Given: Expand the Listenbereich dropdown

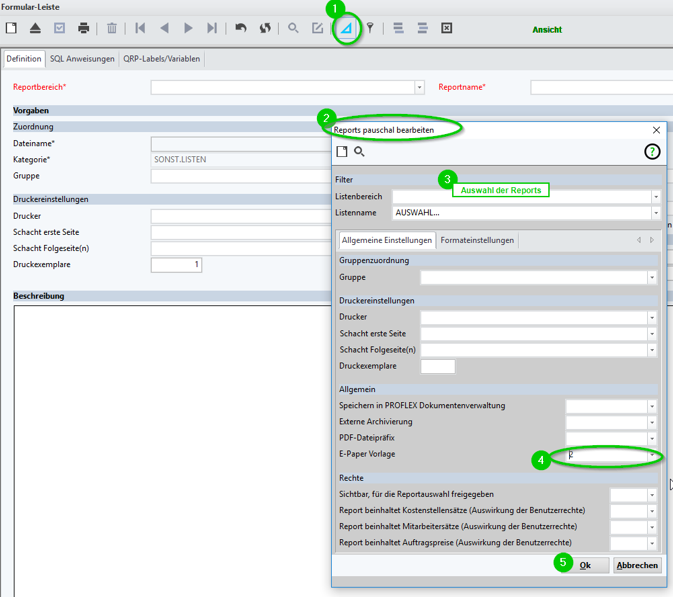Looking at the screenshot, I should pos(656,197).
